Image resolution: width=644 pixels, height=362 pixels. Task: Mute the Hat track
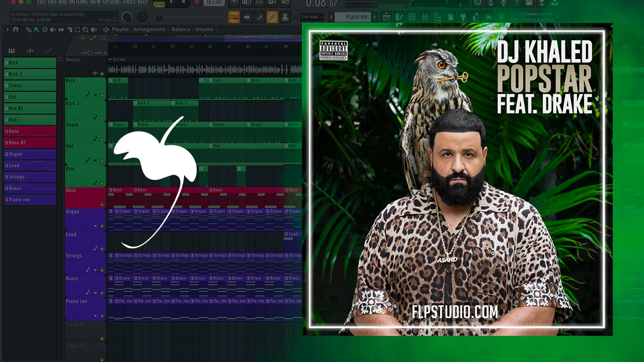coord(102,160)
